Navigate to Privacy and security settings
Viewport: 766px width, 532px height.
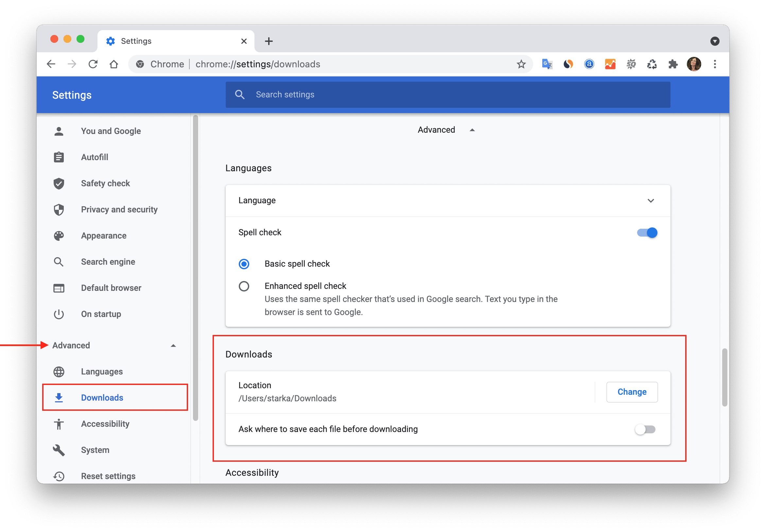click(119, 209)
